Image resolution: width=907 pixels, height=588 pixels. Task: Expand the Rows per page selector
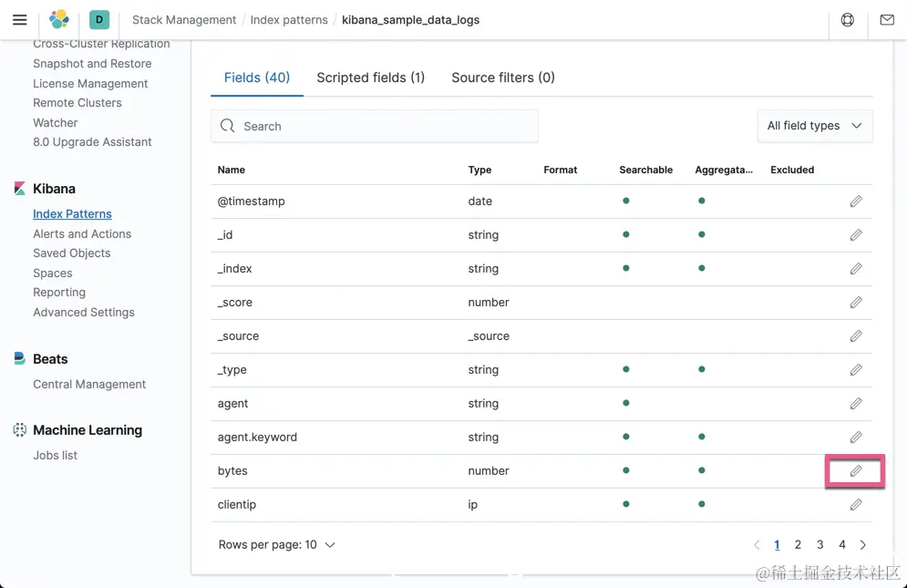277,545
